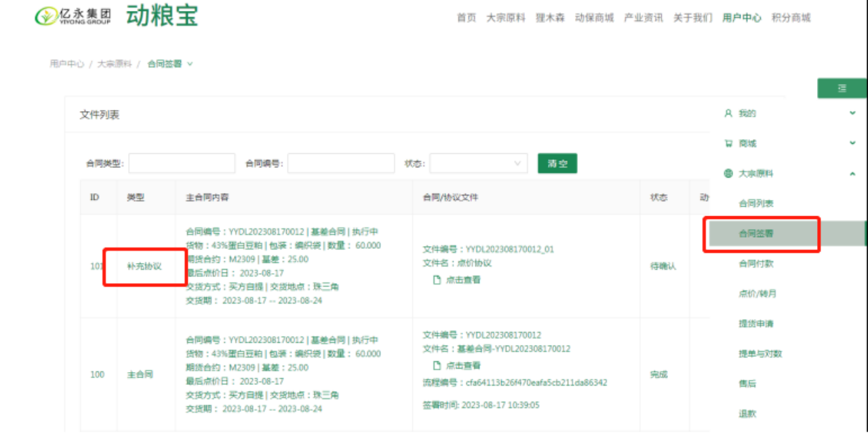Click the shopping cart icon beside 商城

pyautogui.click(x=728, y=144)
